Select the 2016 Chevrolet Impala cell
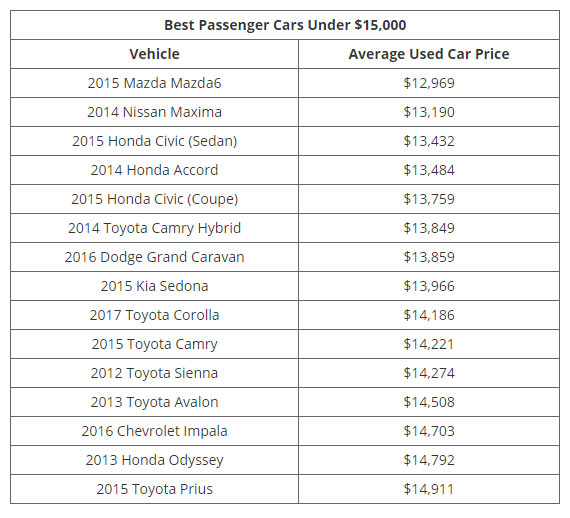The width and height of the screenshot is (570, 518). click(154, 431)
